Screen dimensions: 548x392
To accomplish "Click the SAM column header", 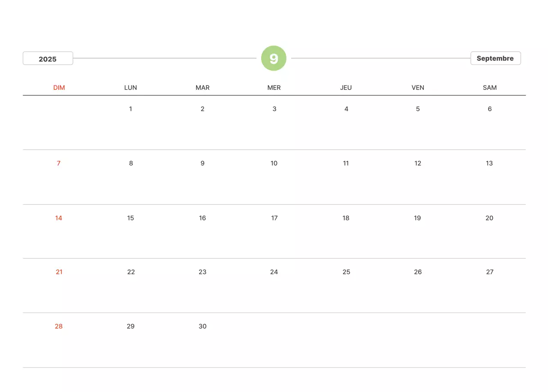I will 490,88.
